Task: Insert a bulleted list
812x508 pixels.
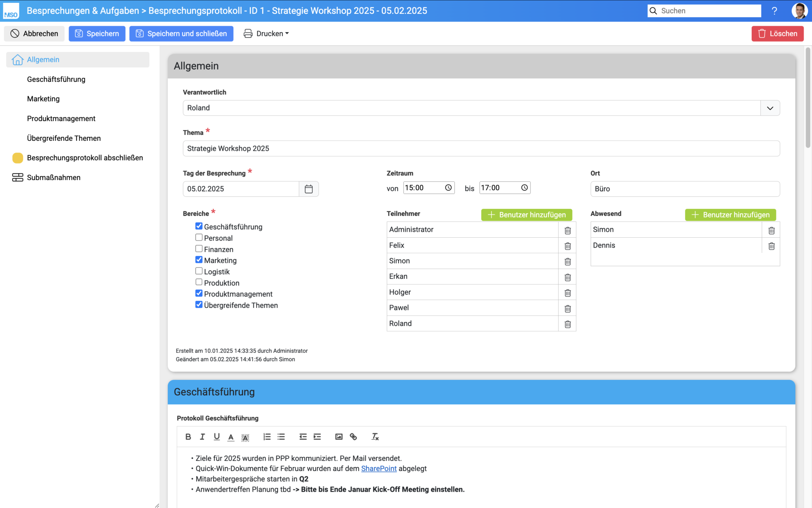Action: pyautogui.click(x=281, y=437)
